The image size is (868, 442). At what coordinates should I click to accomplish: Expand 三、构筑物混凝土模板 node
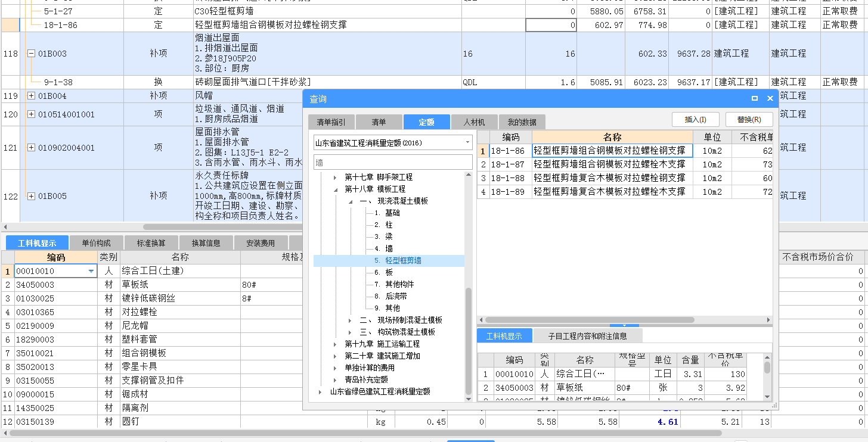[x=351, y=332]
